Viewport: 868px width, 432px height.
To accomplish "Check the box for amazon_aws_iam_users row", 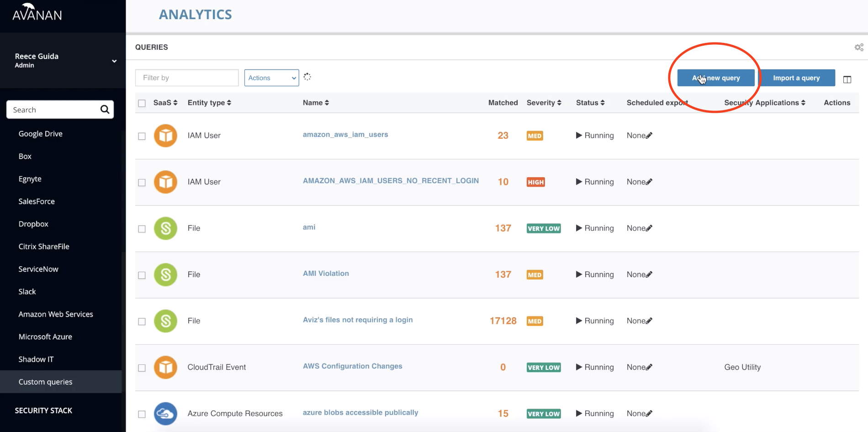I will [x=142, y=136].
